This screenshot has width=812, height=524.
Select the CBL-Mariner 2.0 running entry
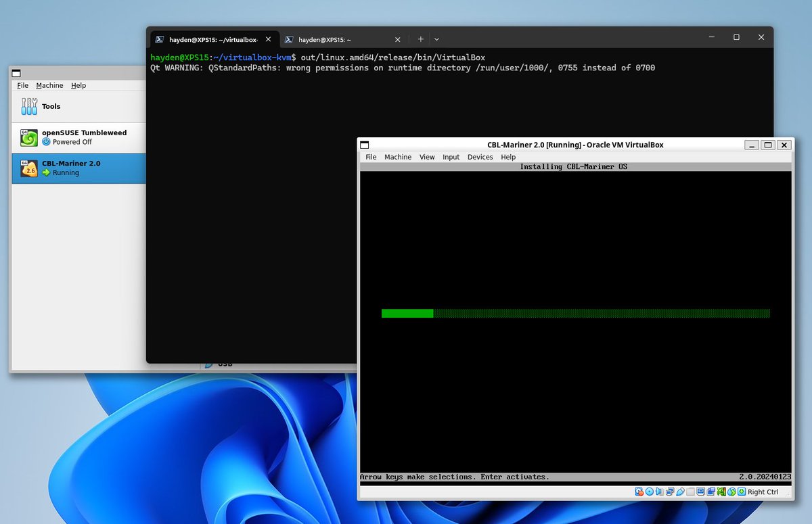point(78,168)
